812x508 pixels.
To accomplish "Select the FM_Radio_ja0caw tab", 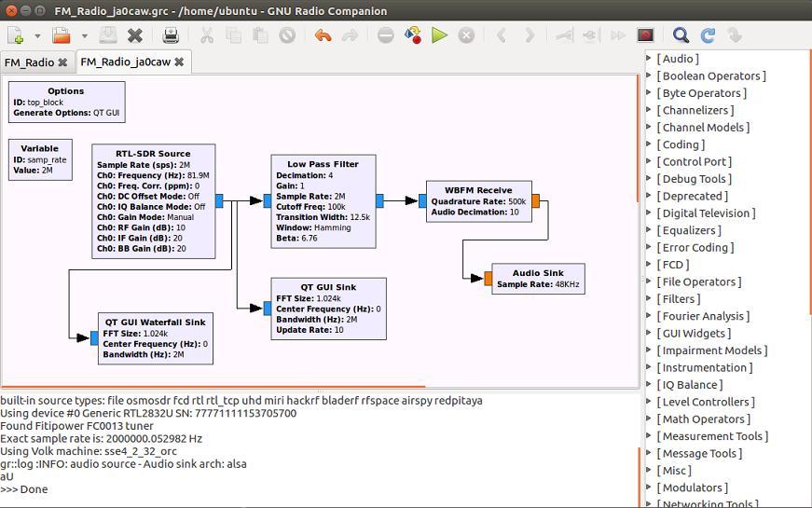I will 125,62.
